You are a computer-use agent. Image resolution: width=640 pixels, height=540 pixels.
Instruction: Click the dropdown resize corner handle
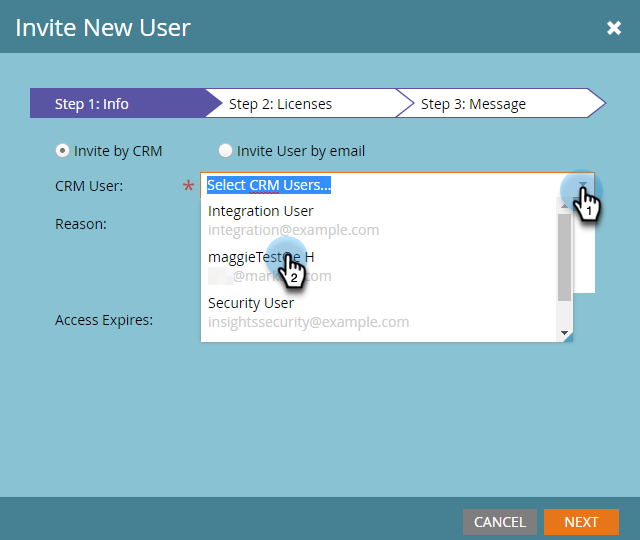(x=569, y=337)
